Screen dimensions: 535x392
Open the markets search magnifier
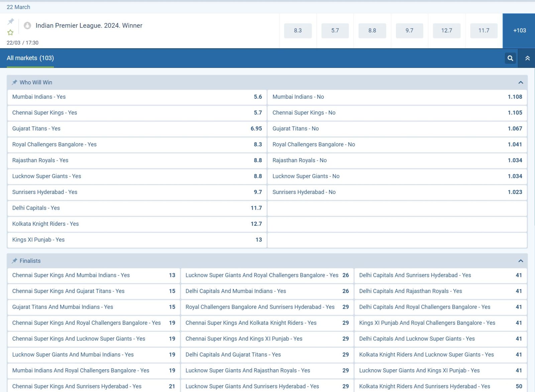(x=510, y=58)
